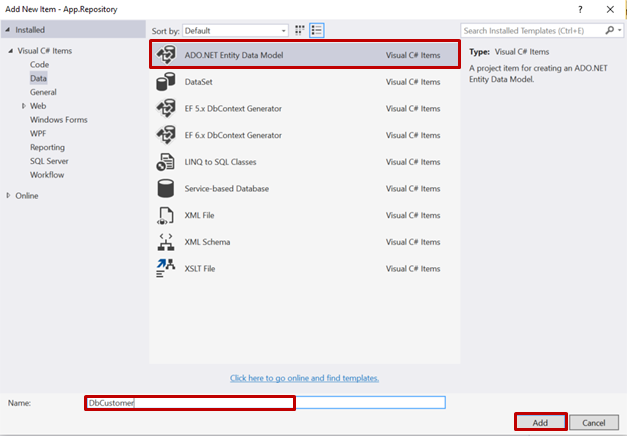Image resolution: width=627 pixels, height=436 pixels.
Task: Click the XSLT File icon
Action: pyautogui.click(x=166, y=268)
